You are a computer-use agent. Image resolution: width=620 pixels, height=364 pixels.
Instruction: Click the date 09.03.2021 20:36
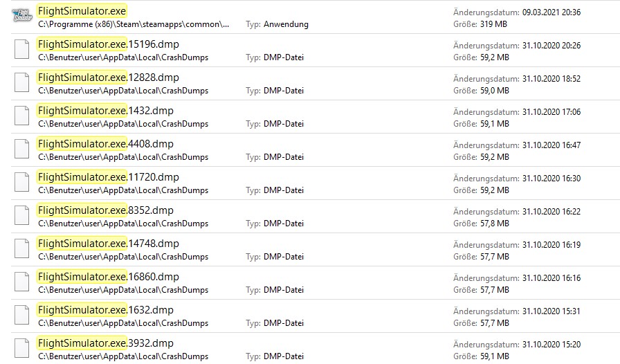(551, 12)
